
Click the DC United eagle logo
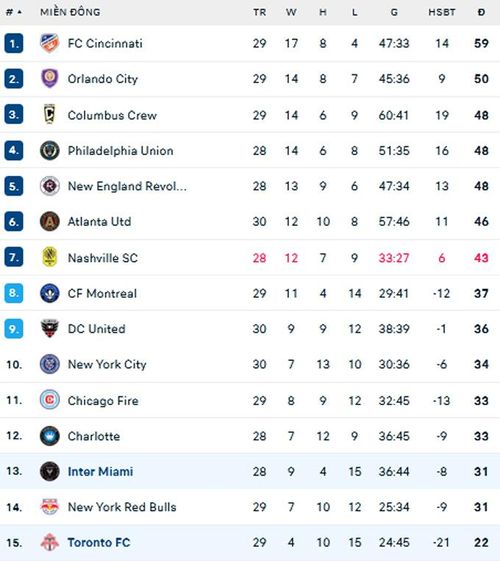[49, 328]
